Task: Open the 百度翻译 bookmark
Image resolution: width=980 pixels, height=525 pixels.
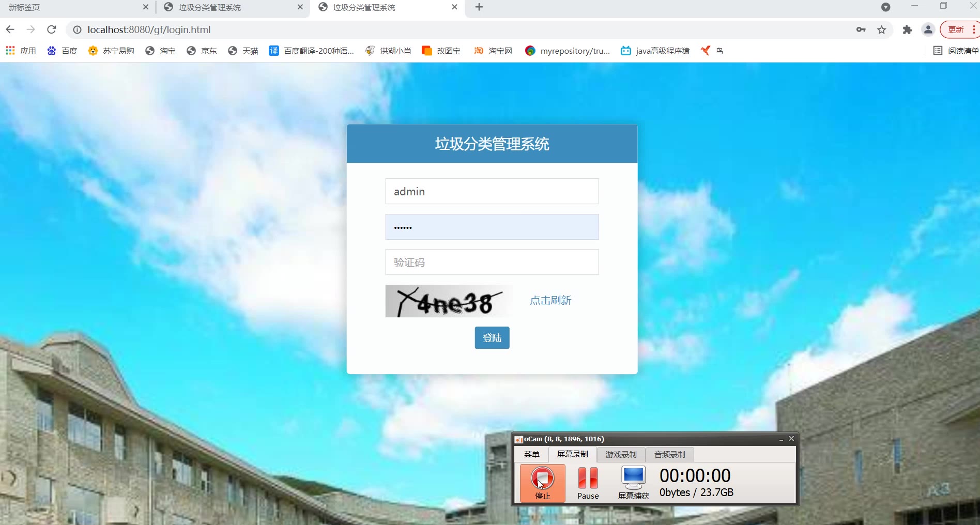Action: pos(312,51)
